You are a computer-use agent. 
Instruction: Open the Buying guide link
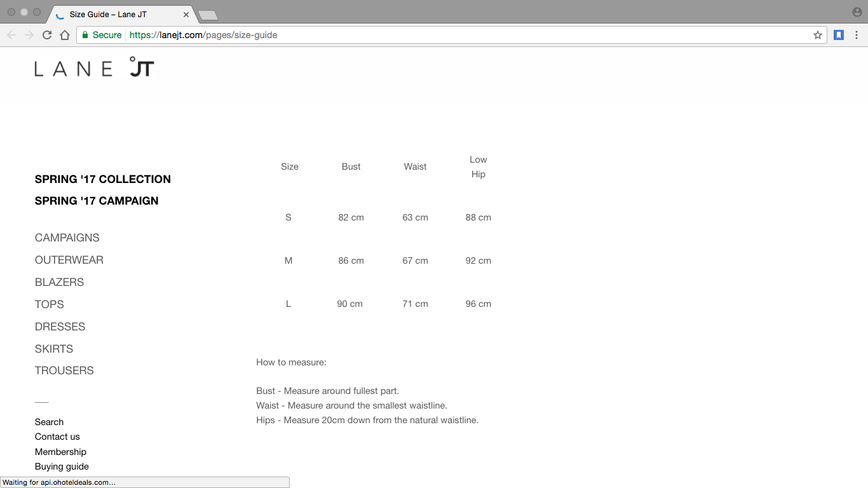pyautogui.click(x=62, y=466)
